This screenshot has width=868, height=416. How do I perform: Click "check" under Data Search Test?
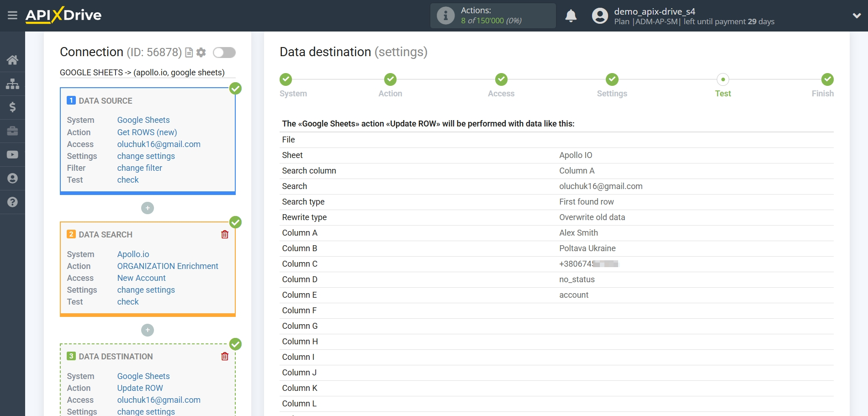coord(127,302)
